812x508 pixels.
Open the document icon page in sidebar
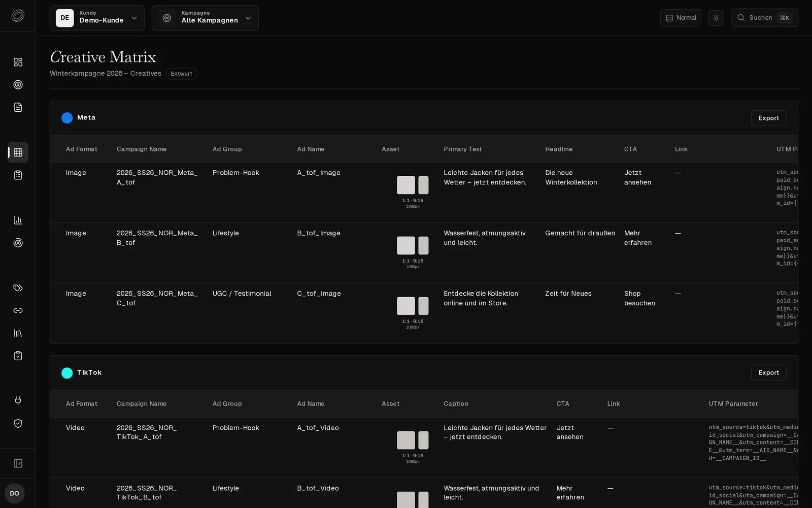pyautogui.click(x=18, y=107)
